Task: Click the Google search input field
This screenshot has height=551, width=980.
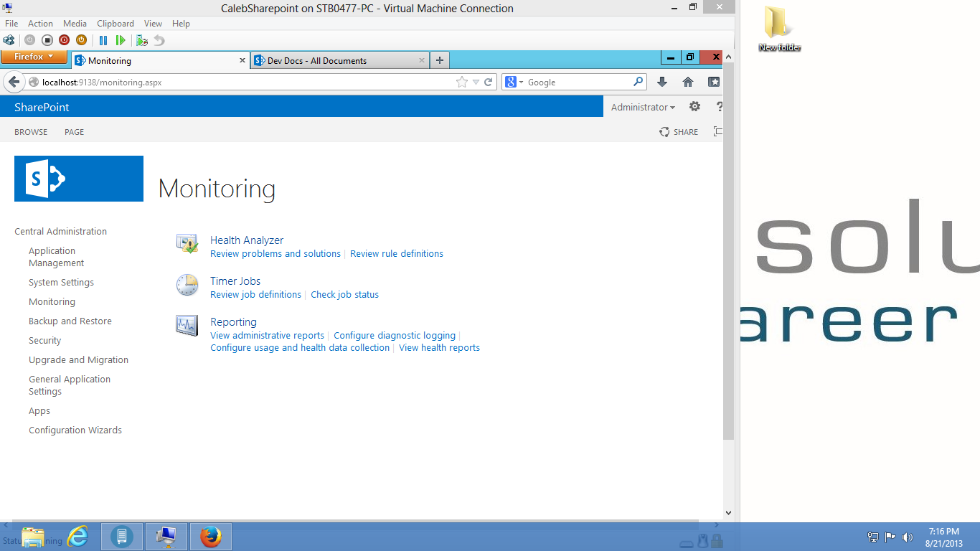Action: pos(578,83)
